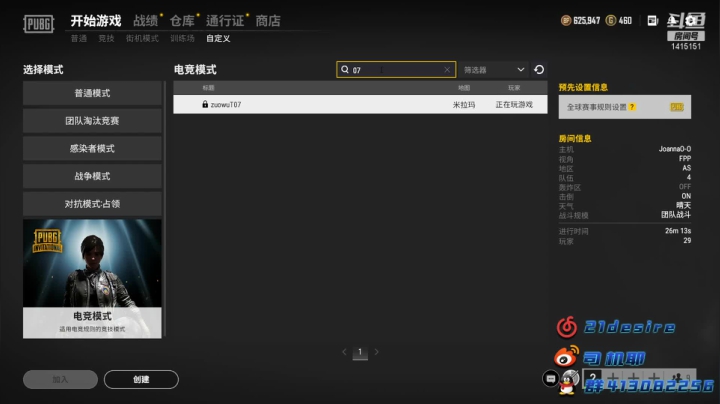
Task: Open the 仓库 tab
Action: point(182,21)
